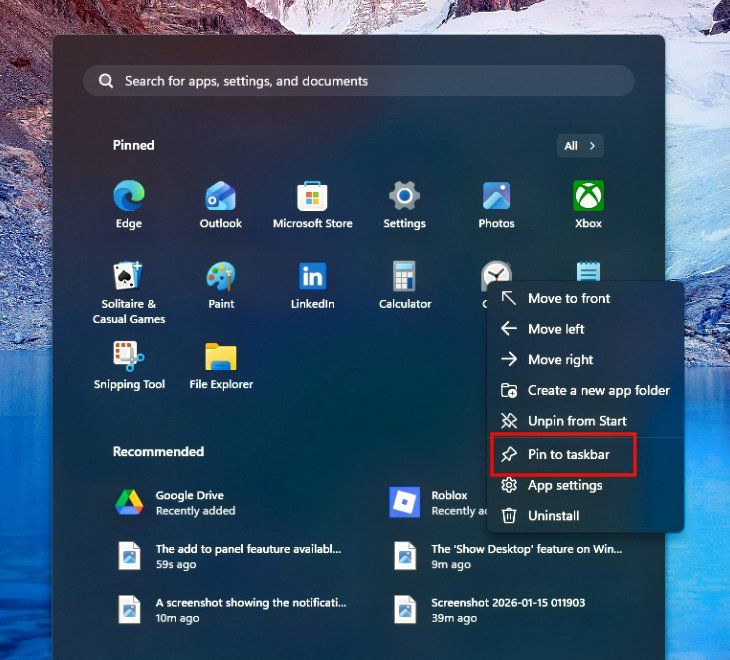Open 'The Show Desktop feature' file

508,556
